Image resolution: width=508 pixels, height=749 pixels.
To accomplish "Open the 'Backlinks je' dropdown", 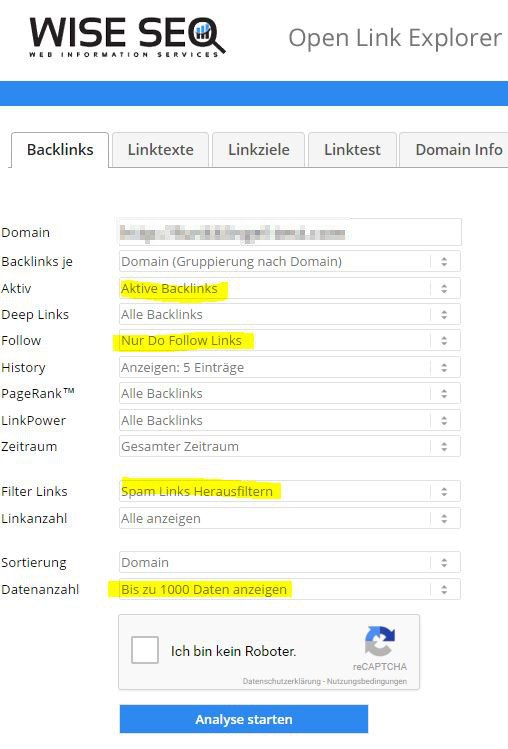I will [290, 261].
